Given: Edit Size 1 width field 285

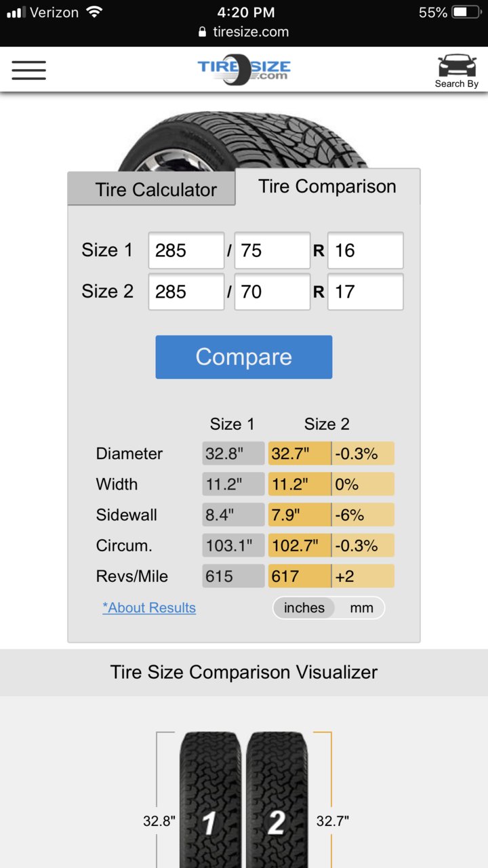Looking at the screenshot, I should point(186,250).
